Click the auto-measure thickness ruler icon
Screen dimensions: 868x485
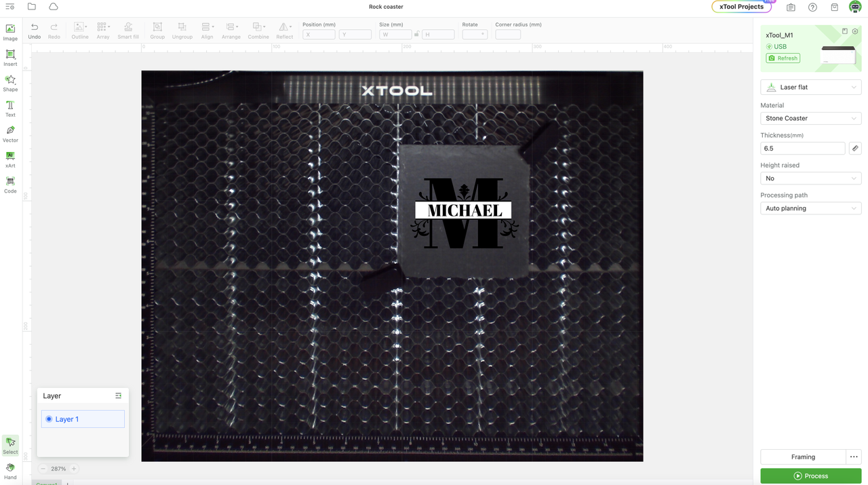855,148
